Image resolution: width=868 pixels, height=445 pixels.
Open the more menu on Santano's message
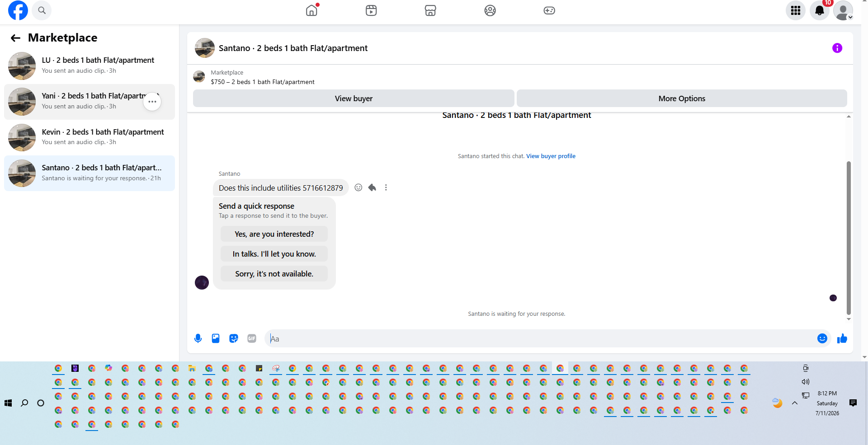point(386,187)
